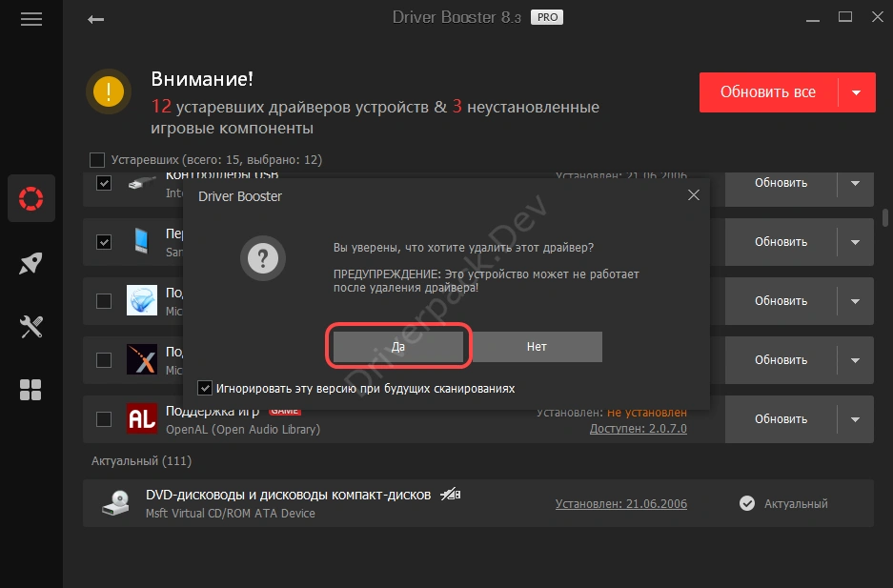Image resolution: width=893 pixels, height=588 pixels.
Task: Update the orange X game component
Action: tap(781, 360)
